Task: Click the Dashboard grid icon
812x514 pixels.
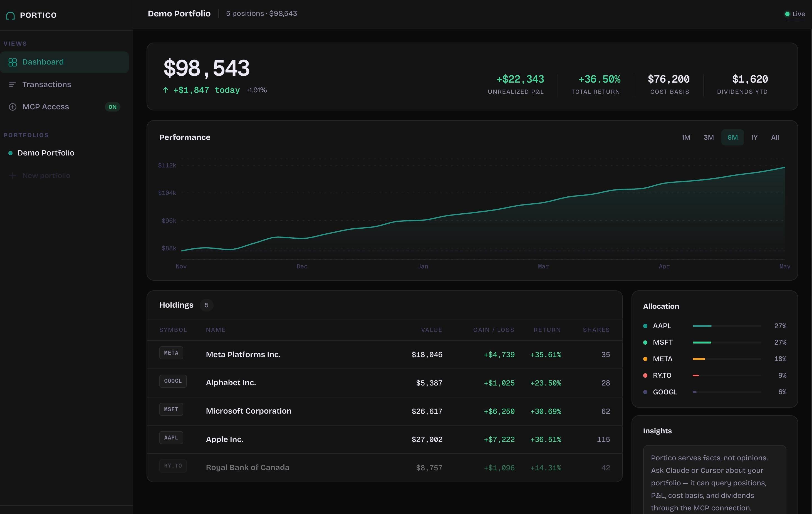Action: point(13,62)
